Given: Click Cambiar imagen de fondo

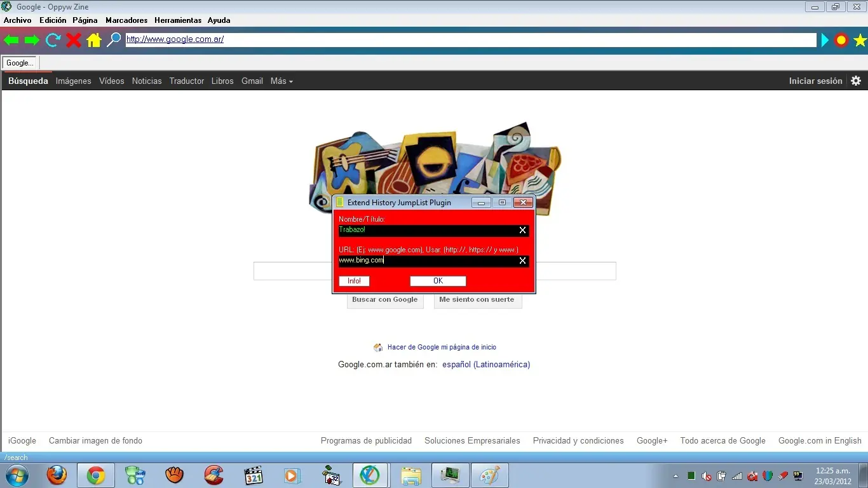Looking at the screenshot, I should (x=95, y=441).
